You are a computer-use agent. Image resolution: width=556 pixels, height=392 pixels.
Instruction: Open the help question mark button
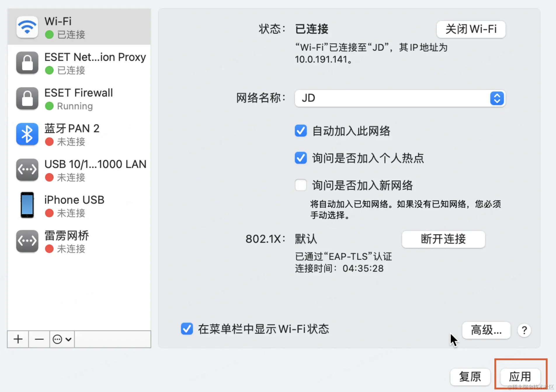point(524,330)
